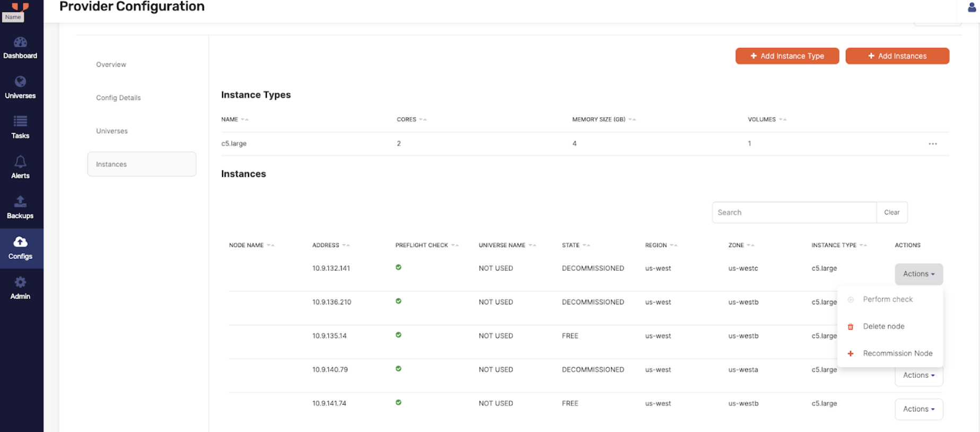Click the user profile icon at top right
This screenshot has width=980, height=432.
[x=972, y=7]
